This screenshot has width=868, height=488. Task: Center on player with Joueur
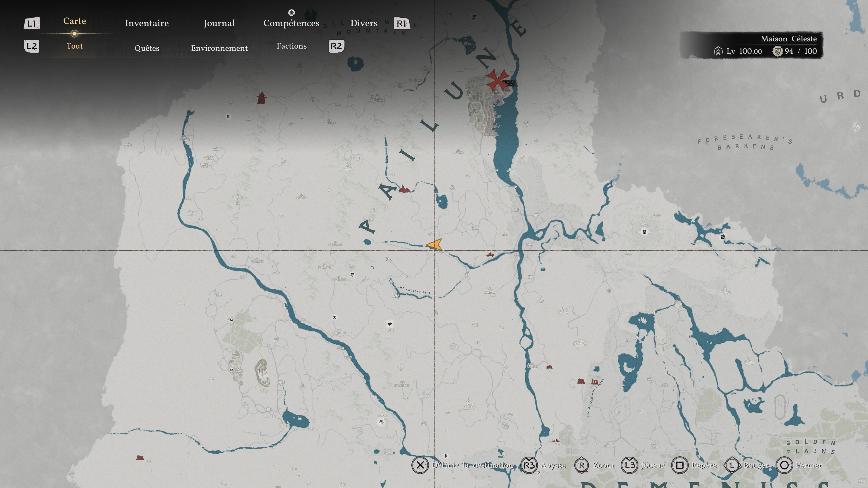[653, 465]
